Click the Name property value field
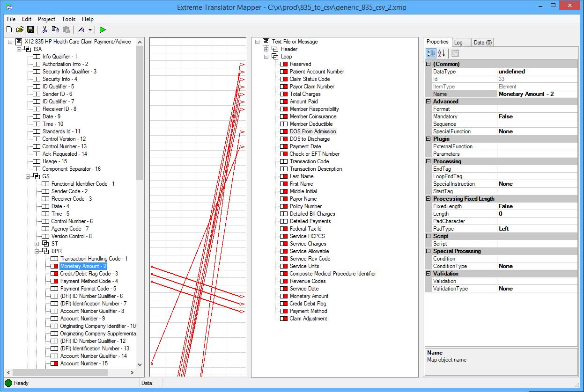Viewport: 584px width, 392px height. click(x=537, y=94)
